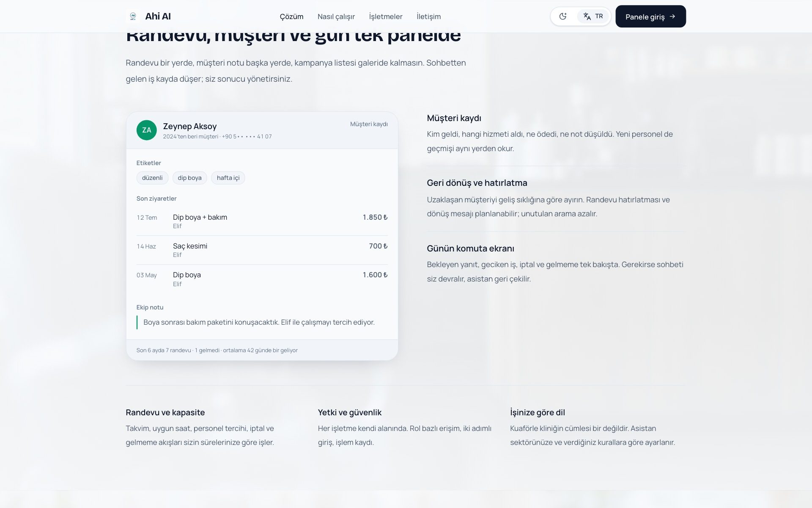This screenshot has width=812, height=508.
Task: Click the Ahi AI logo icon
Action: coord(133,16)
